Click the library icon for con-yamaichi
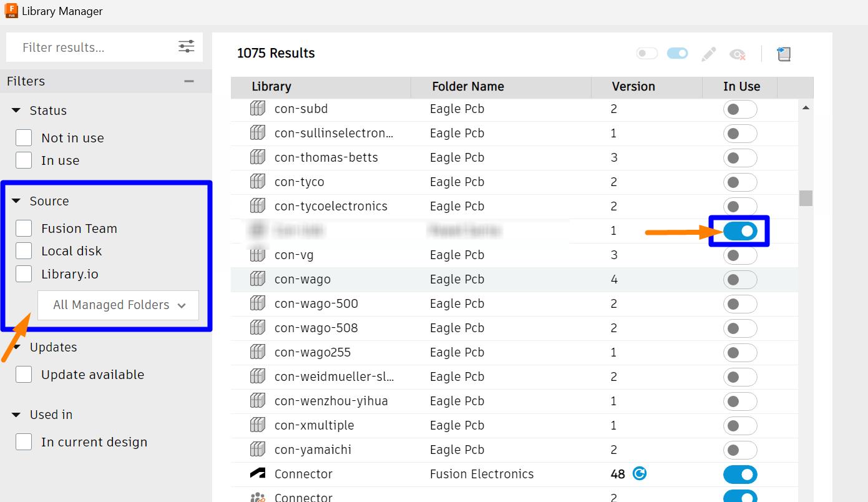The width and height of the screenshot is (868, 502). coord(257,450)
